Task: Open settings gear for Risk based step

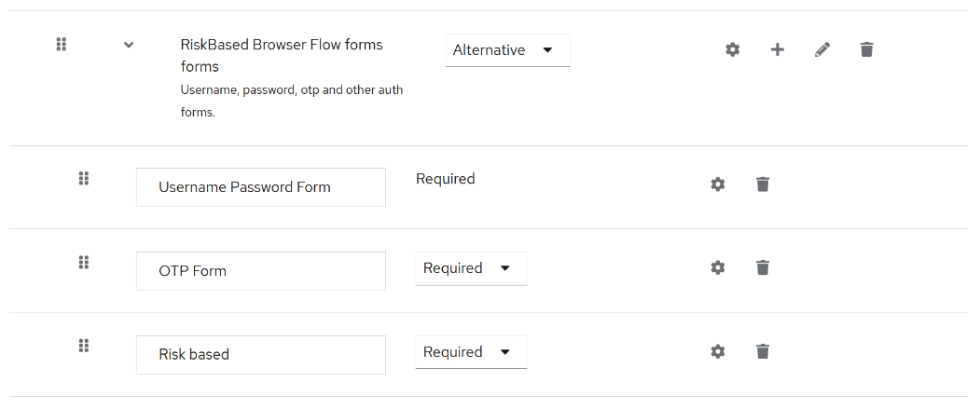Action: [718, 352]
